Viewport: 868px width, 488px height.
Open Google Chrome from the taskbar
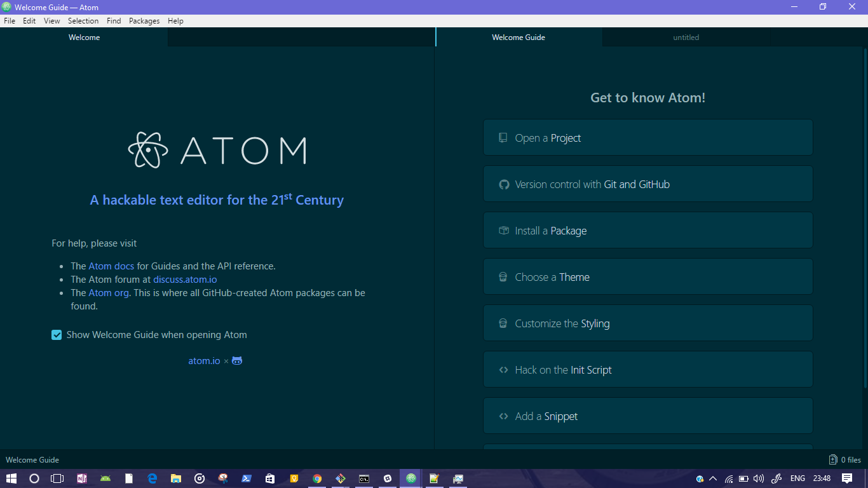click(317, 478)
